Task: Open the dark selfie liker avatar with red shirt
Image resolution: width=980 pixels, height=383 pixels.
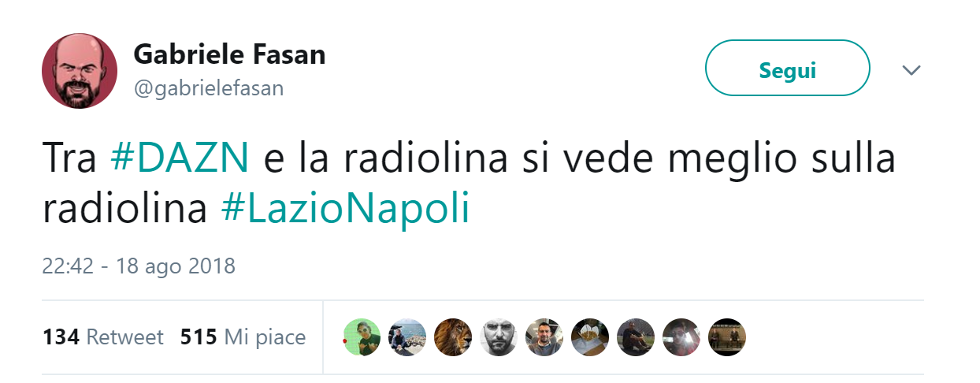Action: (681, 337)
